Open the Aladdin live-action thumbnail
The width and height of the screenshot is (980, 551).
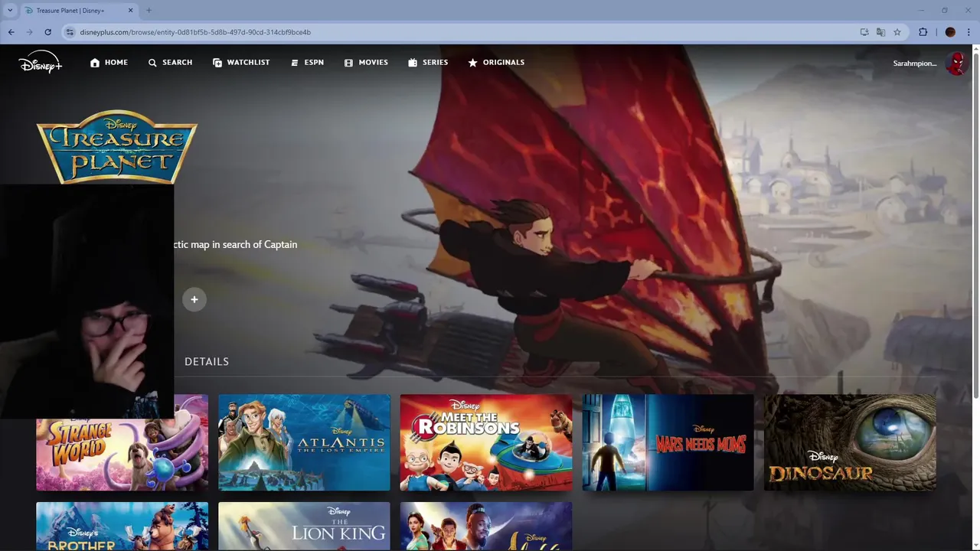point(486,527)
